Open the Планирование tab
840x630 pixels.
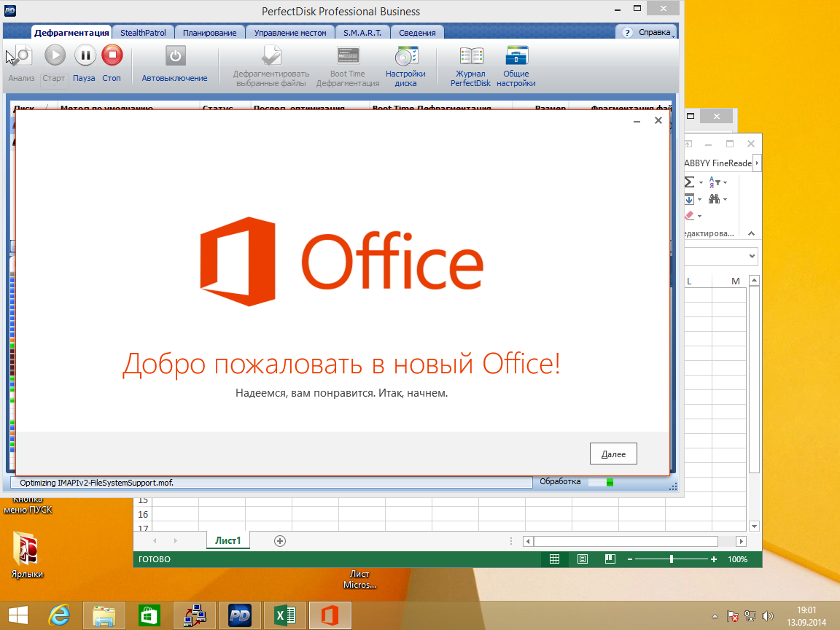[x=209, y=33]
